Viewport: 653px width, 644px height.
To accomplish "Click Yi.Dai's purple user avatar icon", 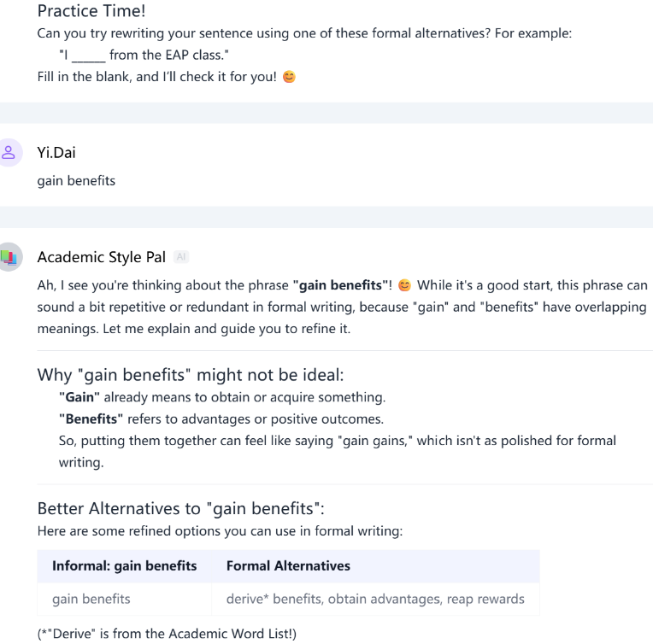I will (9, 153).
